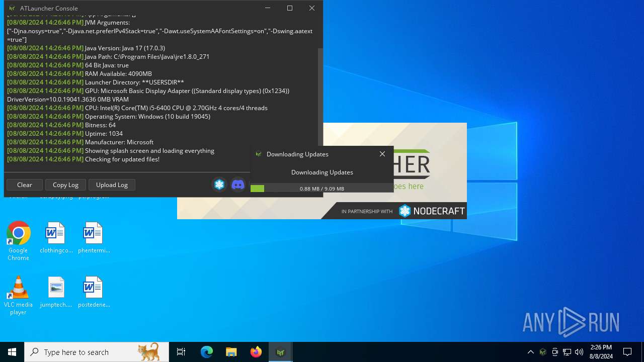Click the CPU Intel Core i5-6400 log line
The image size is (644, 362).
[137, 108]
